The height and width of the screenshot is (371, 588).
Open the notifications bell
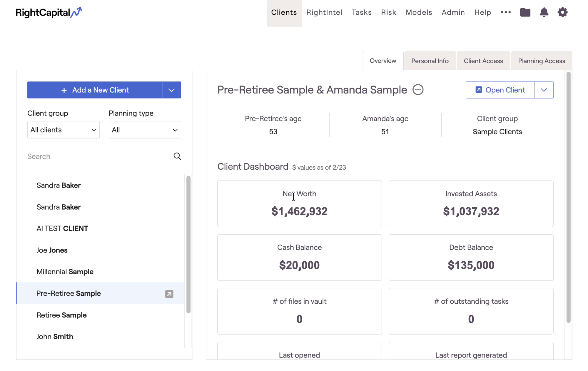point(544,12)
